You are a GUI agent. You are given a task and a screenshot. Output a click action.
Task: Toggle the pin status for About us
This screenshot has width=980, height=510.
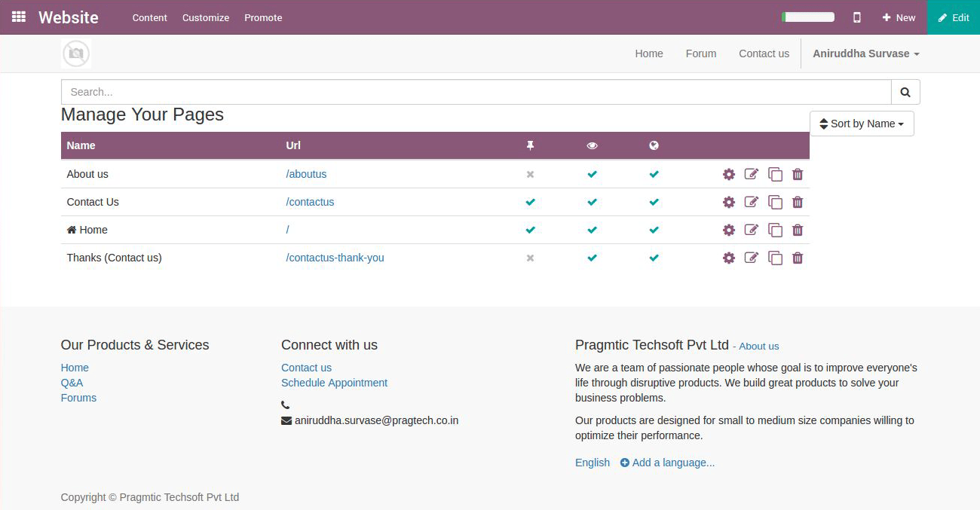(x=530, y=174)
